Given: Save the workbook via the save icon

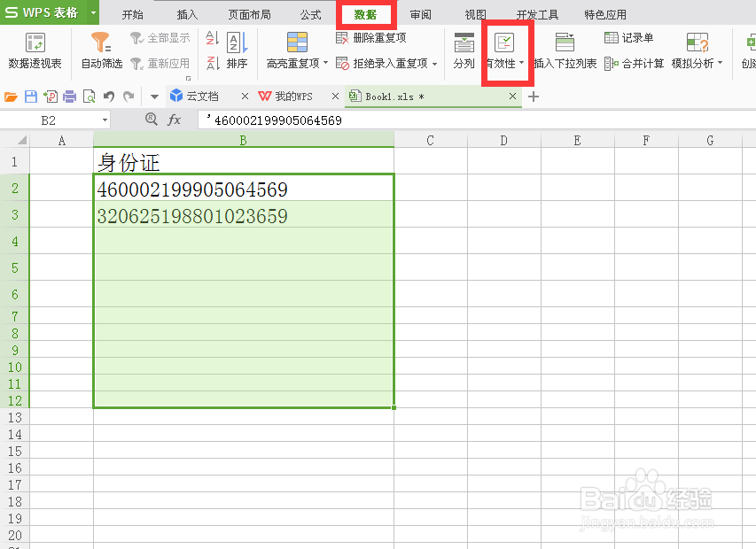Looking at the screenshot, I should click(33, 96).
